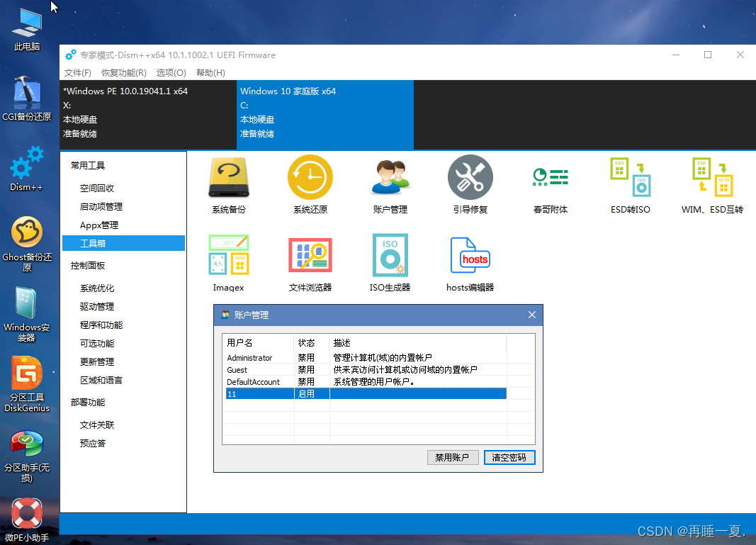Open the 文件(F) menu
Image resolution: width=756 pixels, height=545 pixels.
[78, 73]
